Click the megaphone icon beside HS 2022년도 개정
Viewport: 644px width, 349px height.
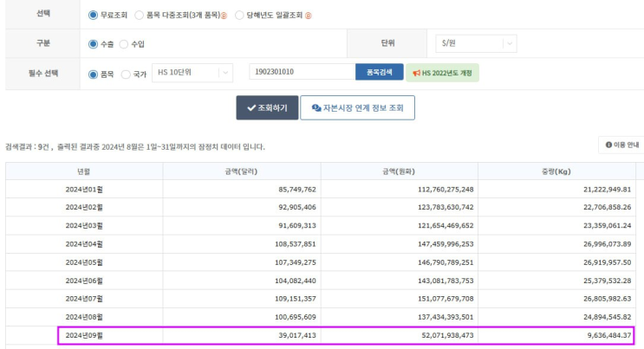[417, 73]
